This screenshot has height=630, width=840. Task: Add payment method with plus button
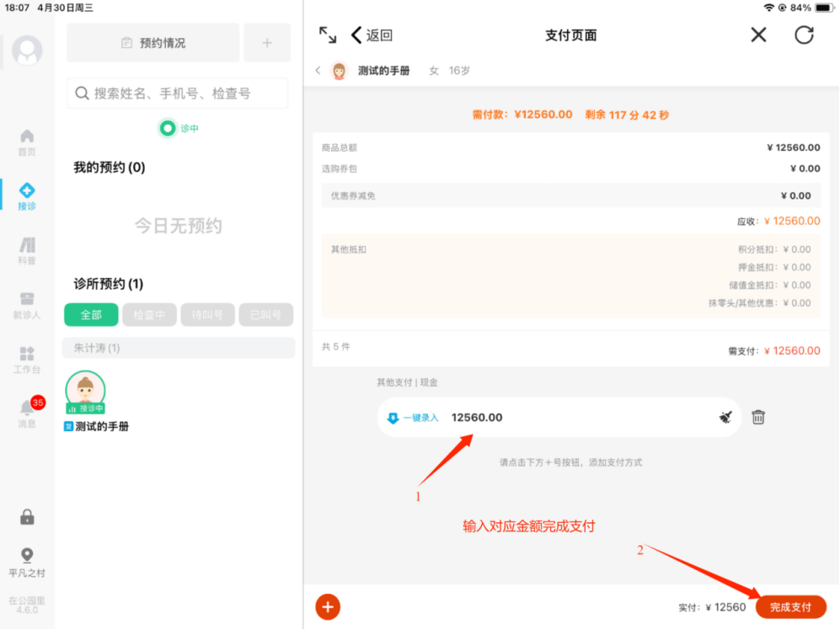pos(328,606)
